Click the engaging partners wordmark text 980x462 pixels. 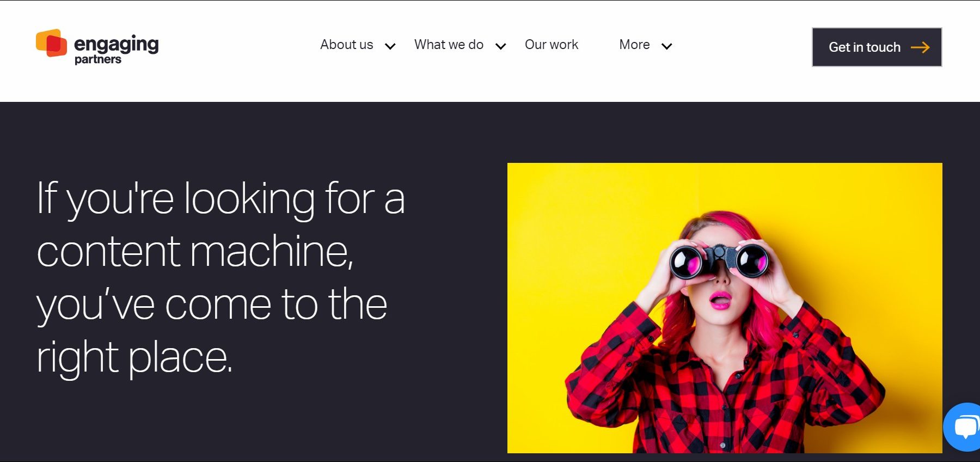pyautogui.click(x=116, y=49)
